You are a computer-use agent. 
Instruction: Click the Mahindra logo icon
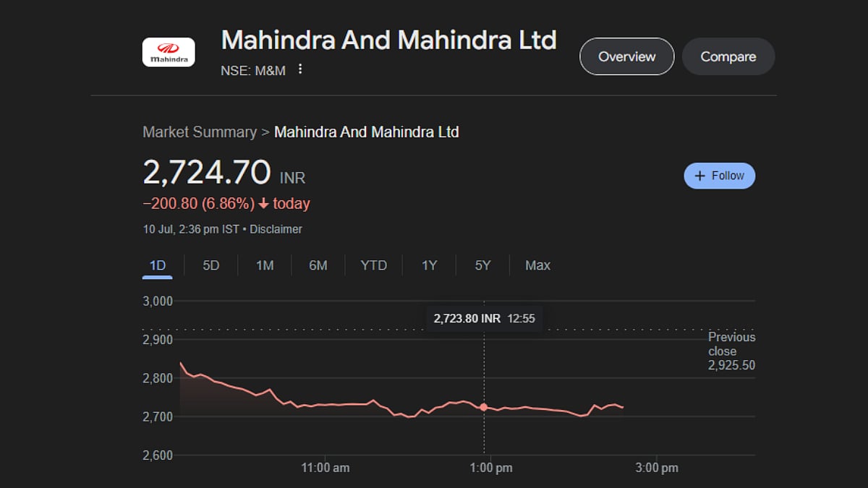tap(168, 51)
